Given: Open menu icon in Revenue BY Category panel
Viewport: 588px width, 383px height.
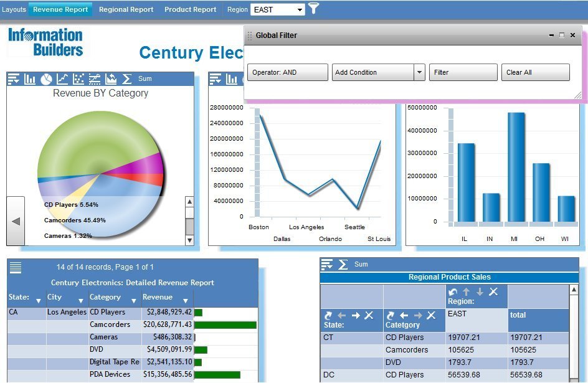Looking at the screenshot, I should click(14, 78).
